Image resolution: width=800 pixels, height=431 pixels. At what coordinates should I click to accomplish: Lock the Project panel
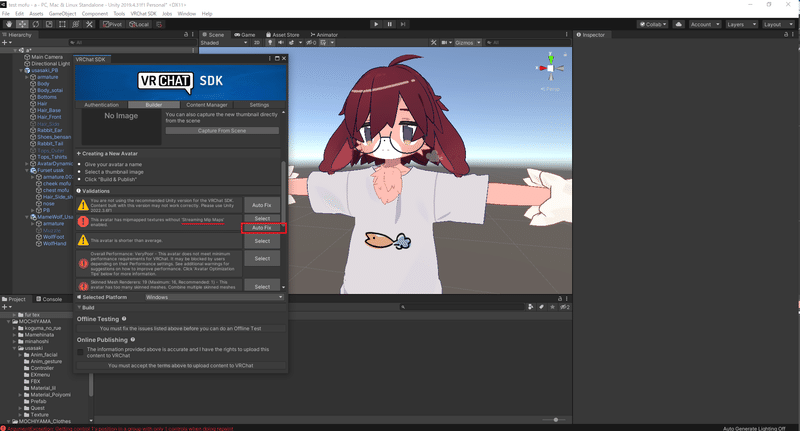click(x=560, y=298)
